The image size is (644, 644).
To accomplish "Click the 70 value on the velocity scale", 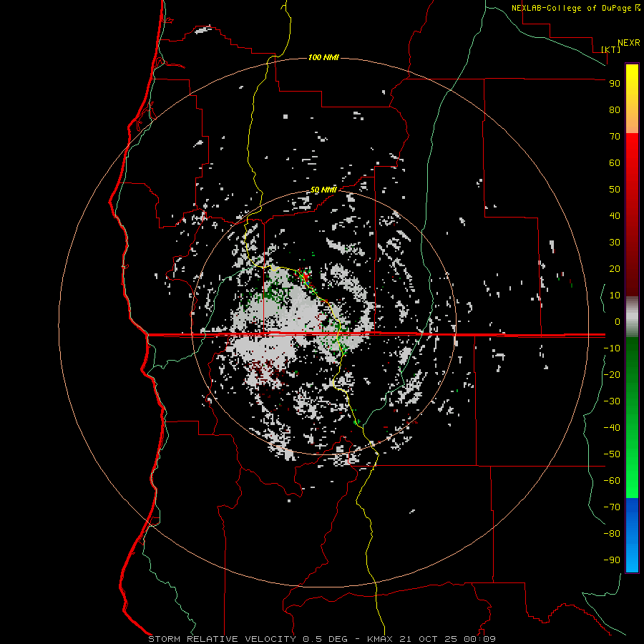I will [x=615, y=137].
